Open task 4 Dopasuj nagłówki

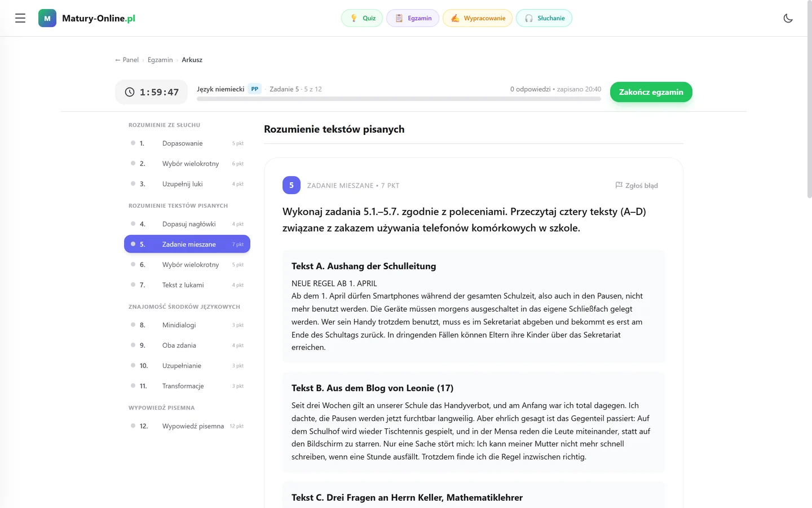coord(187,224)
